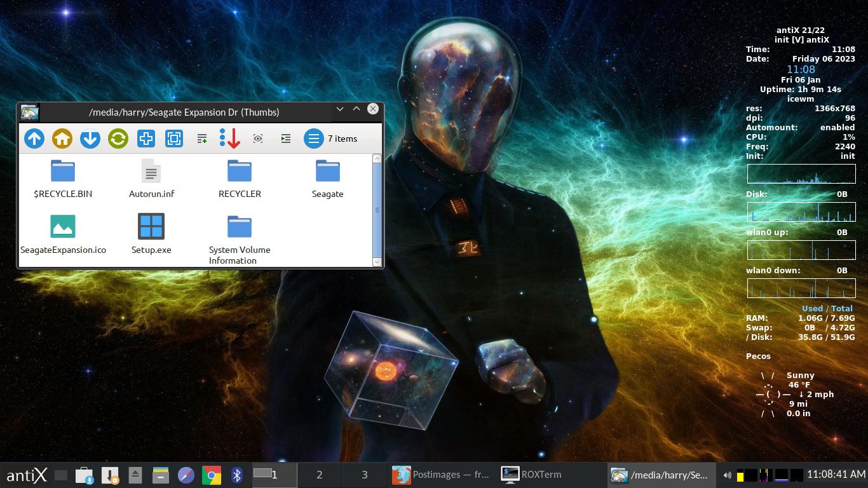Launch Google Chrome from taskbar
This screenshot has width=868, height=488.
pyautogui.click(x=212, y=475)
